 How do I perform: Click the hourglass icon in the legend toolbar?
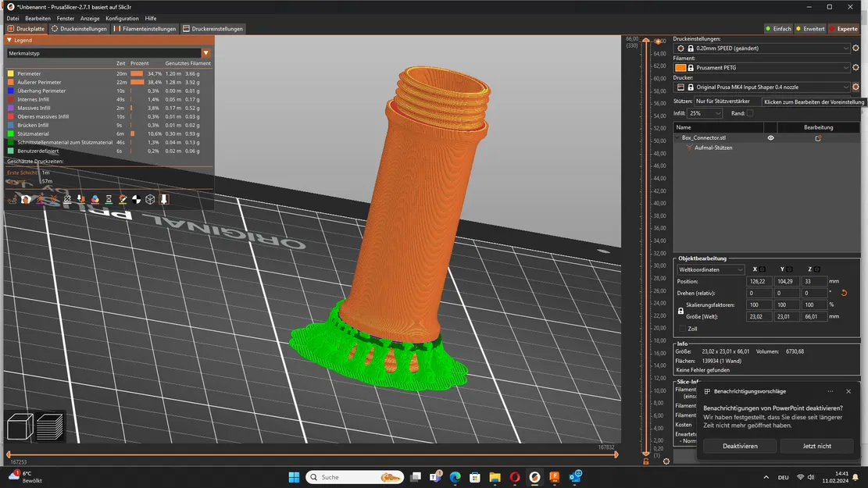[x=109, y=199]
